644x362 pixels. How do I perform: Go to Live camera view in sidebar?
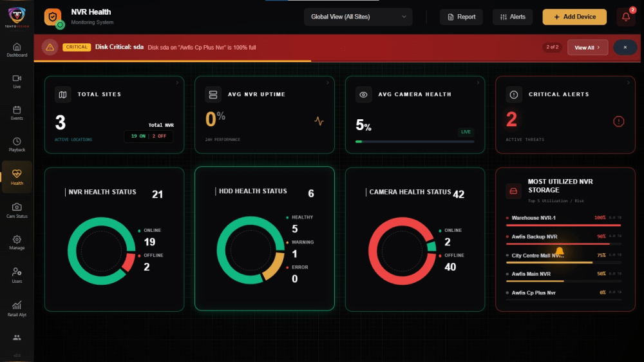(17, 82)
